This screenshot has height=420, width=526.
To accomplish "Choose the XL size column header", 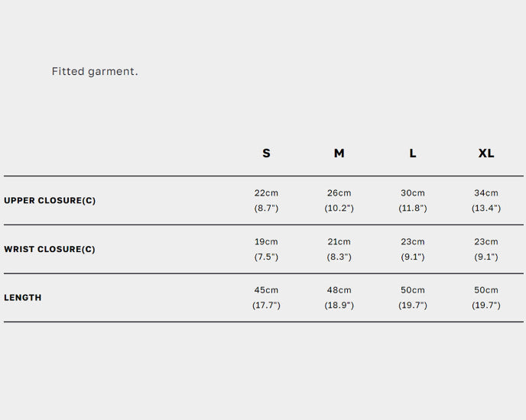I will tap(486, 153).
